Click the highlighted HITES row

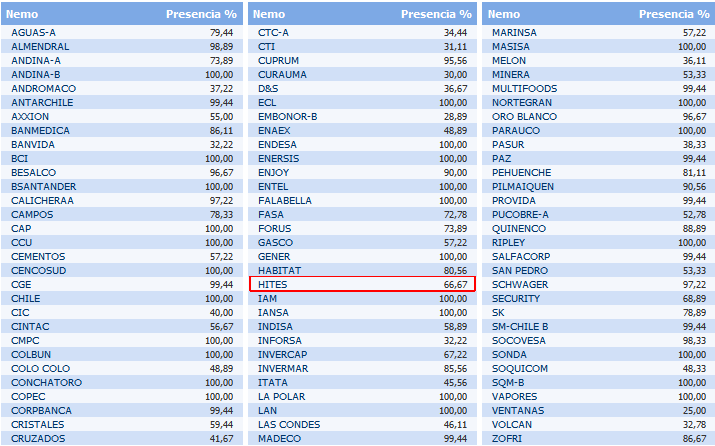(x=361, y=285)
